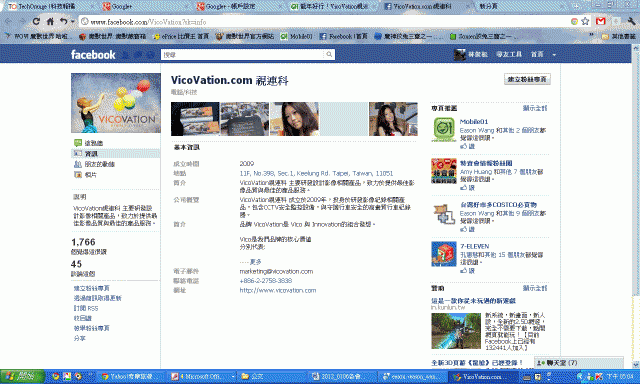The height and width of the screenshot is (384, 640).
Task: Click the translate icon in the address bar
Action: tap(574, 21)
